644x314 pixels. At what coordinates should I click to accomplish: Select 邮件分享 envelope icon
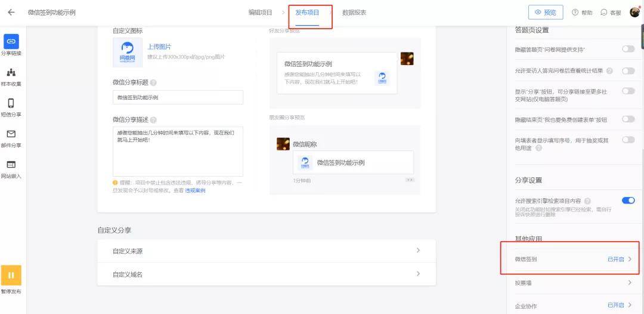click(x=11, y=134)
